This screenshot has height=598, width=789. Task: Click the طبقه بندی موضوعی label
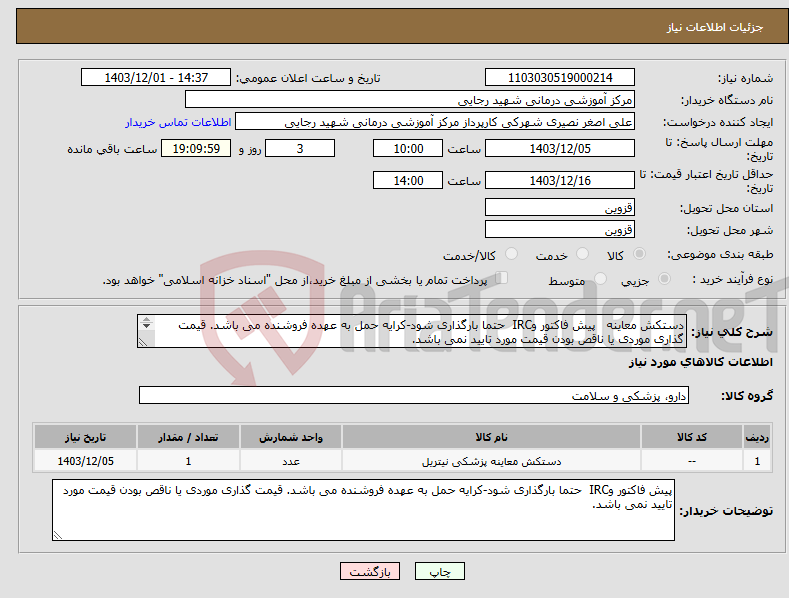[x=720, y=255]
